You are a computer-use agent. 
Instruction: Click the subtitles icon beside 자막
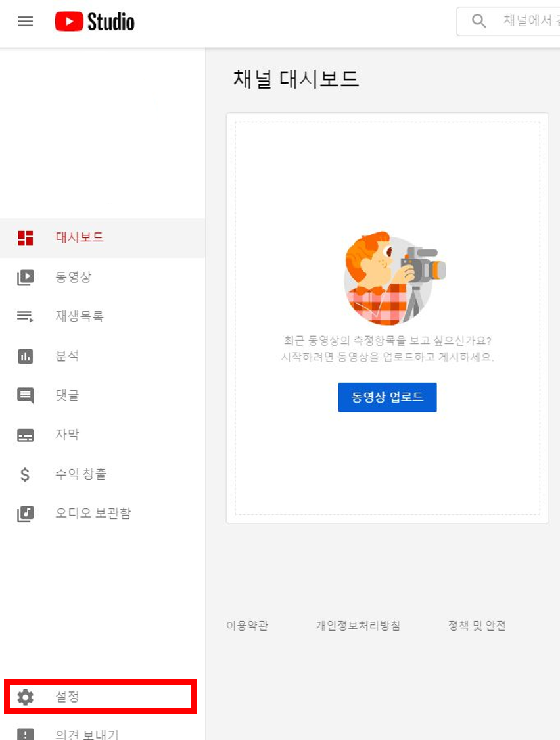tap(26, 435)
